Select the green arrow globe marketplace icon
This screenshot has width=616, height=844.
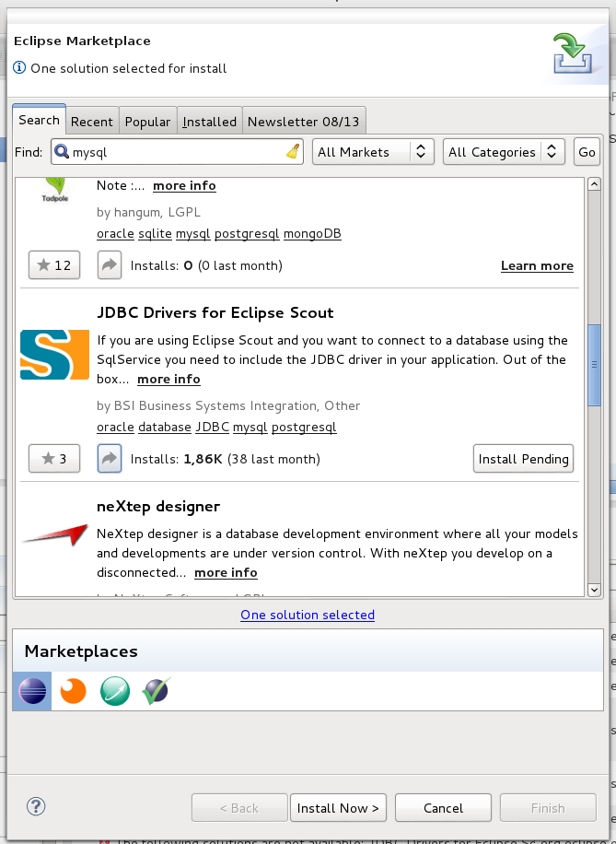[x=114, y=691]
